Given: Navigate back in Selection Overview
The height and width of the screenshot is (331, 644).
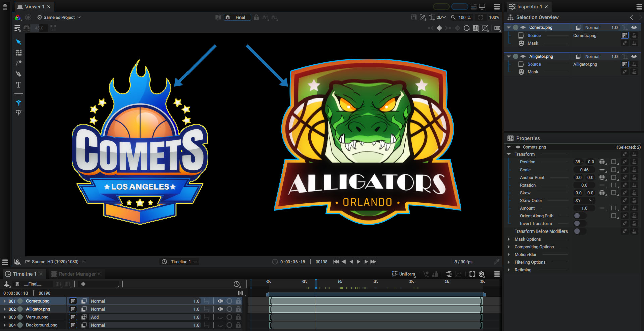Looking at the screenshot, I should (632, 17).
